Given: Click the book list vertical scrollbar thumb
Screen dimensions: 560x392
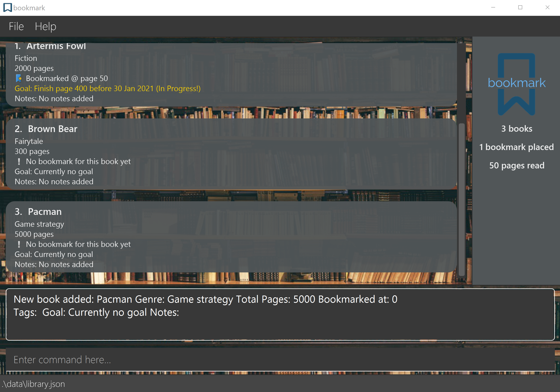Looking at the screenshot, I should (x=462, y=200).
